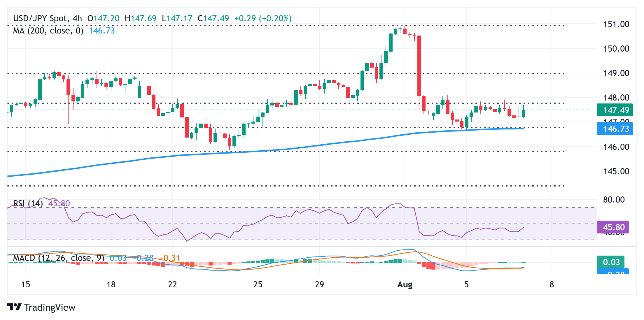Select the USD/JPY Spot symbol title
The image size is (644, 320).
point(40,18)
